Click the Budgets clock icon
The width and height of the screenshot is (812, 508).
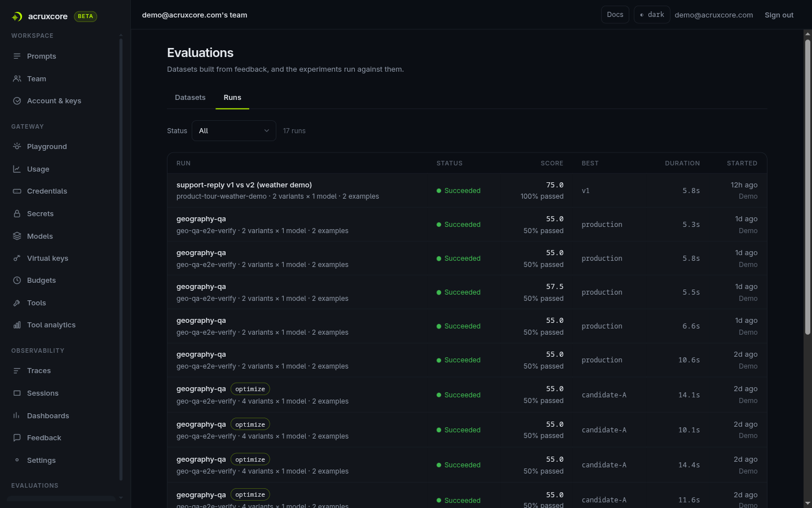tap(17, 280)
